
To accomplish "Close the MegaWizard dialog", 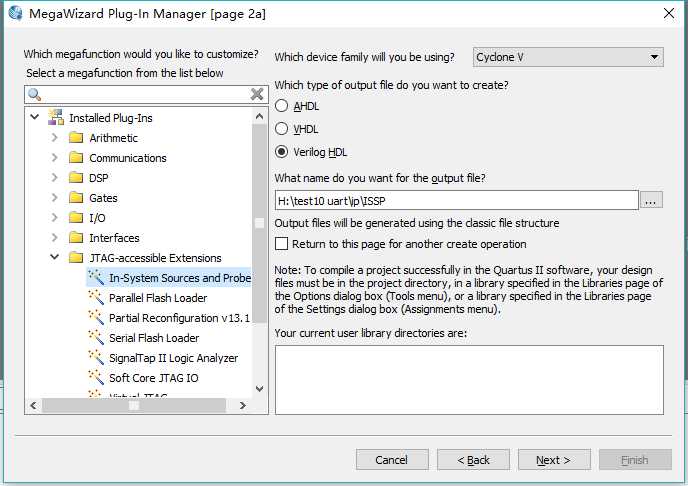I will tap(669, 13).
